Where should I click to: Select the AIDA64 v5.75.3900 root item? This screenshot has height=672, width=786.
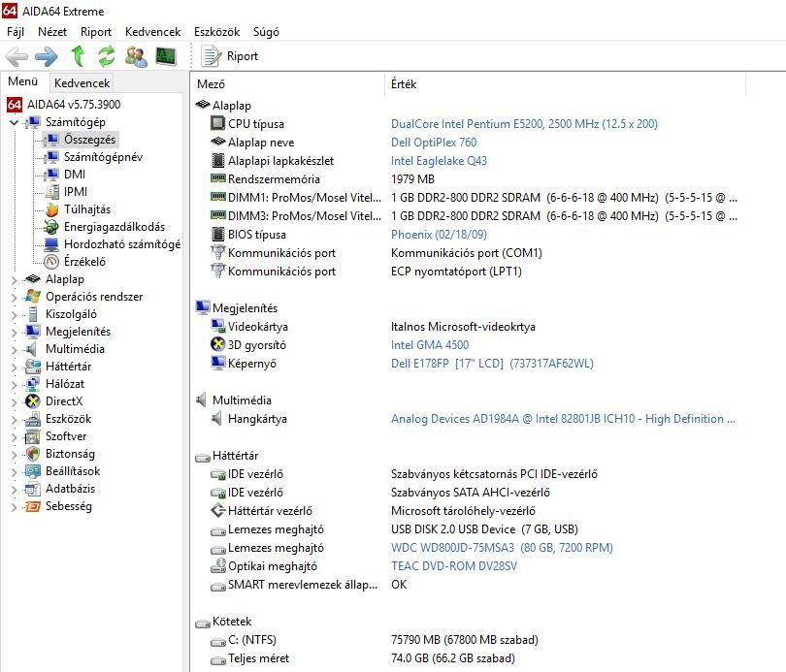(x=73, y=104)
